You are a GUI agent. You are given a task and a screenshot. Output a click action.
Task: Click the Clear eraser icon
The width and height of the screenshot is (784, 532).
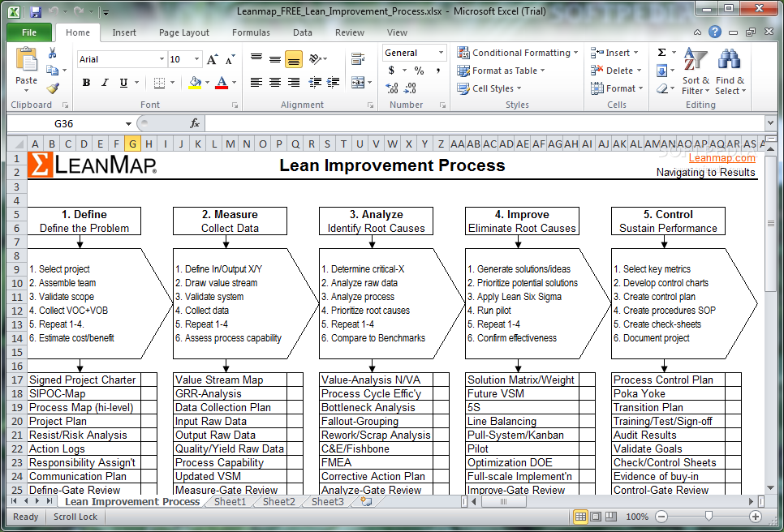(662, 88)
